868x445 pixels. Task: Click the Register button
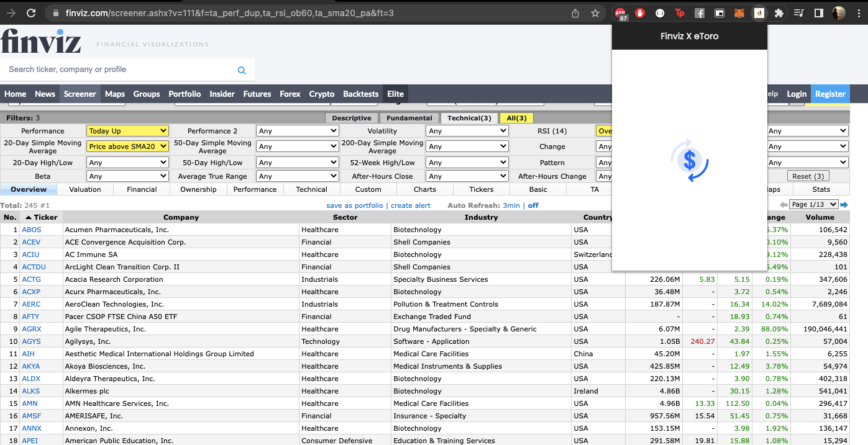[x=830, y=94]
